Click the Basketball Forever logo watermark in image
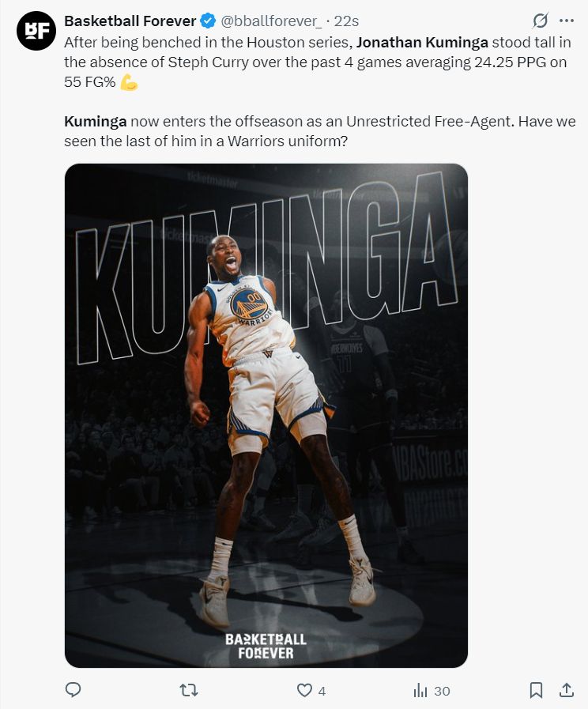The width and height of the screenshot is (588, 709). pyautogui.click(x=266, y=646)
